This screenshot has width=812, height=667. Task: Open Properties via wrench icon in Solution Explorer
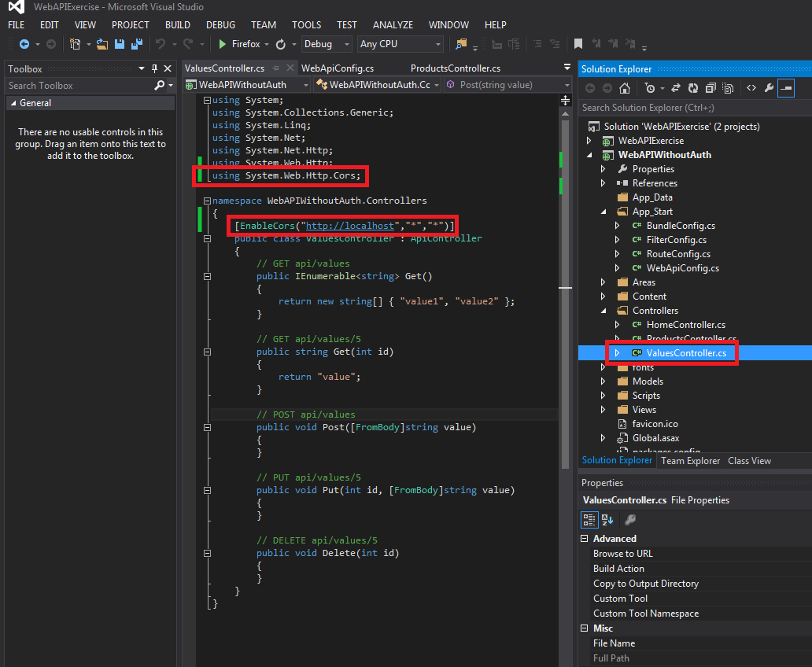pyautogui.click(x=769, y=88)
